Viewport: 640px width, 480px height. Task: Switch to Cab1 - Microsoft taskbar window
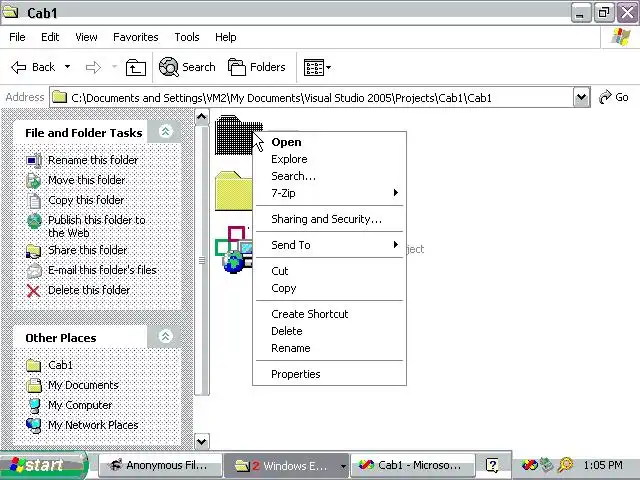tap(413, 465)
